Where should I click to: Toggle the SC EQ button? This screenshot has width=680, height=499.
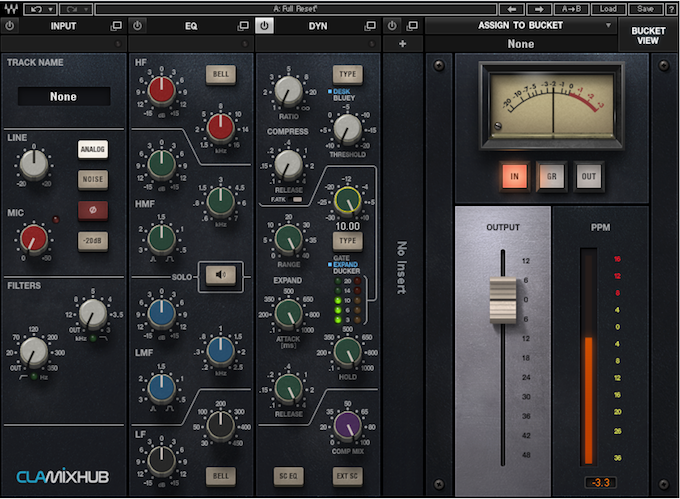[288, 476]
